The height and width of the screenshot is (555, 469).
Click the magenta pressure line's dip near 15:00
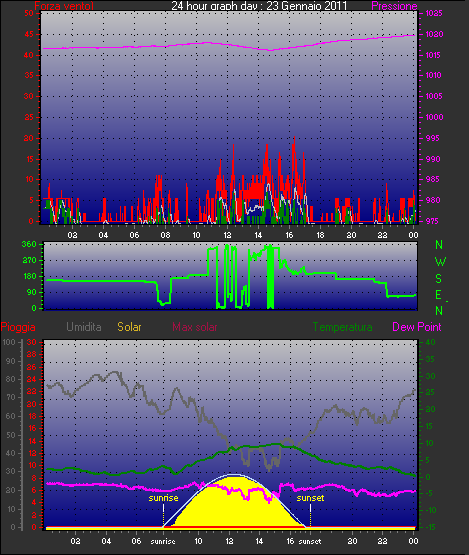271,50
